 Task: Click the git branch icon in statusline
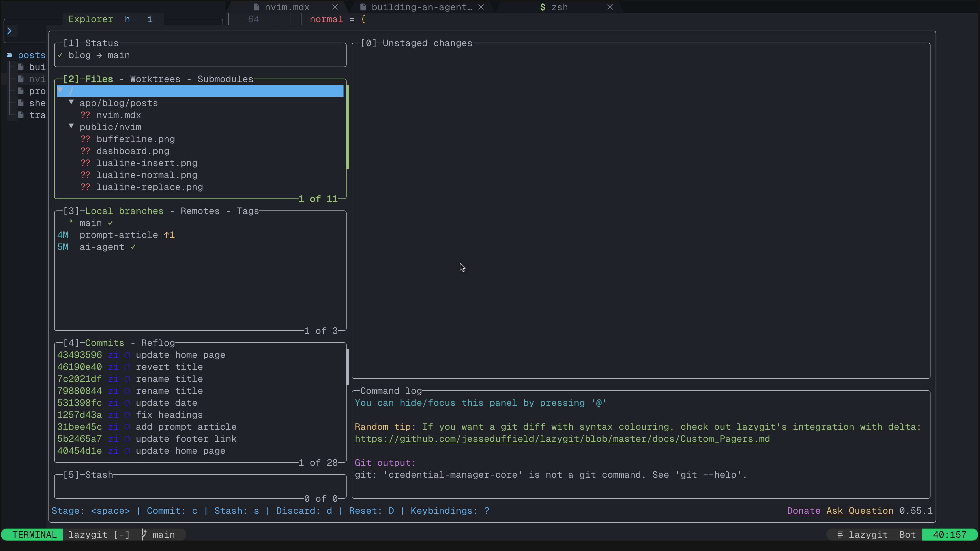tap(143, 534)
